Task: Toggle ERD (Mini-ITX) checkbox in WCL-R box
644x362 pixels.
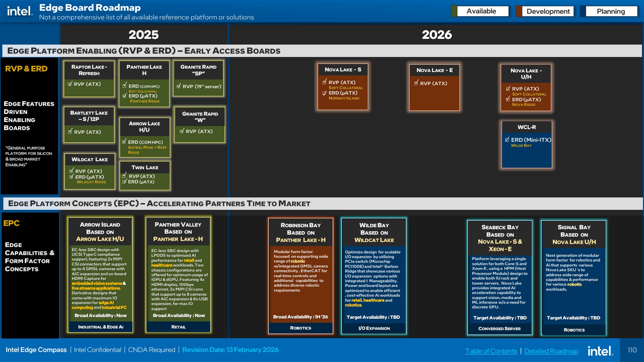Action: tap(507, 139)
